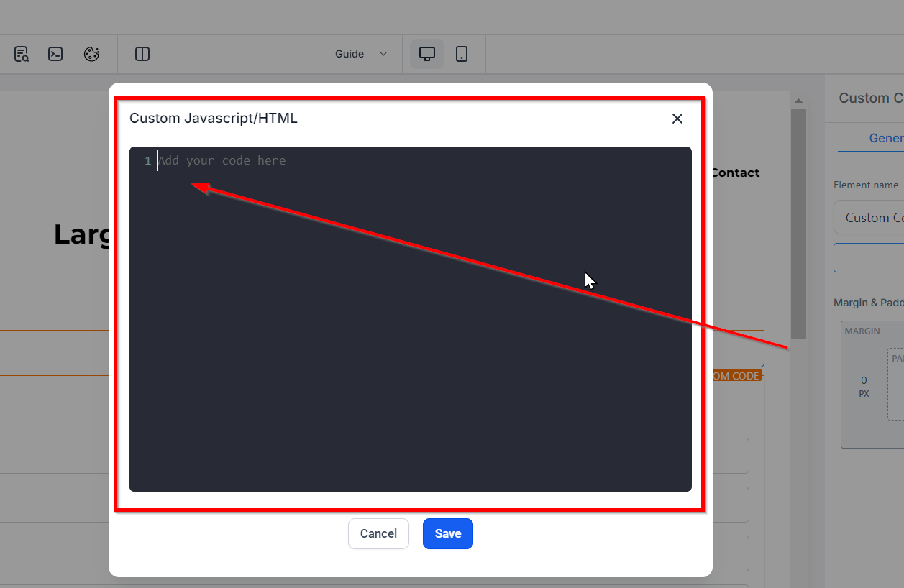The width and height of the screenshot is (904, 588).
Task: Click the Margin & Padding section header
Action: click(868, 303)
